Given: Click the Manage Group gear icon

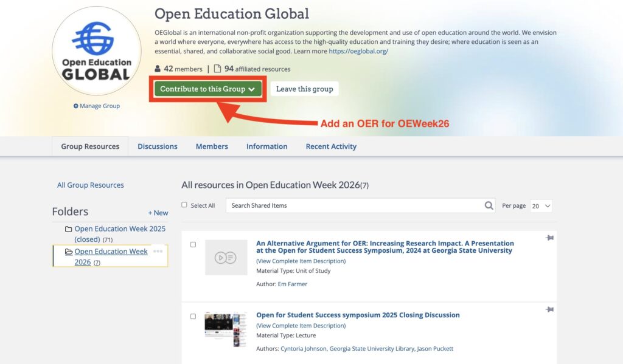Looking at the screenshot, I should (76, 106).
